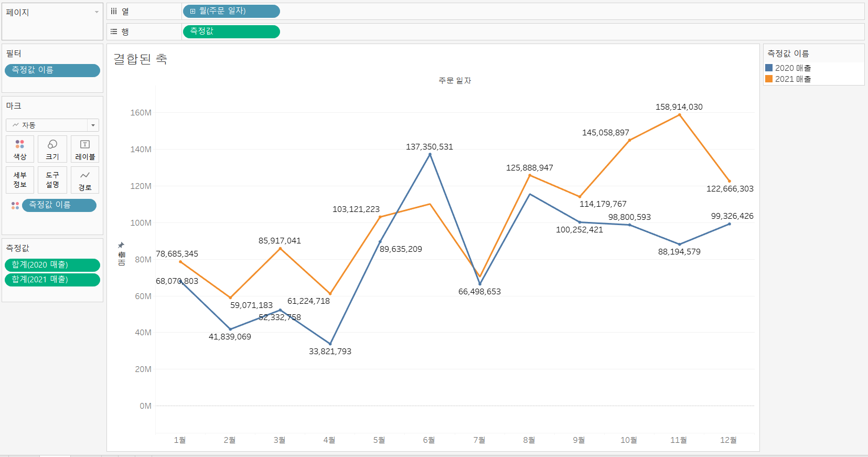This screenshot has width=868, height=457.
Task: Click the 89,635,209 data label
Action: pos(401,249)
